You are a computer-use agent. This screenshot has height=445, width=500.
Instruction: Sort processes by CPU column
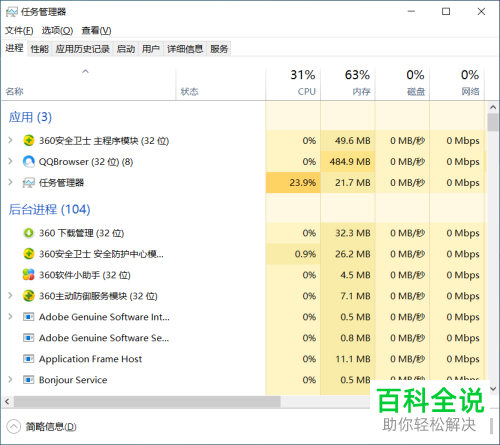click(x=293, y=84)
